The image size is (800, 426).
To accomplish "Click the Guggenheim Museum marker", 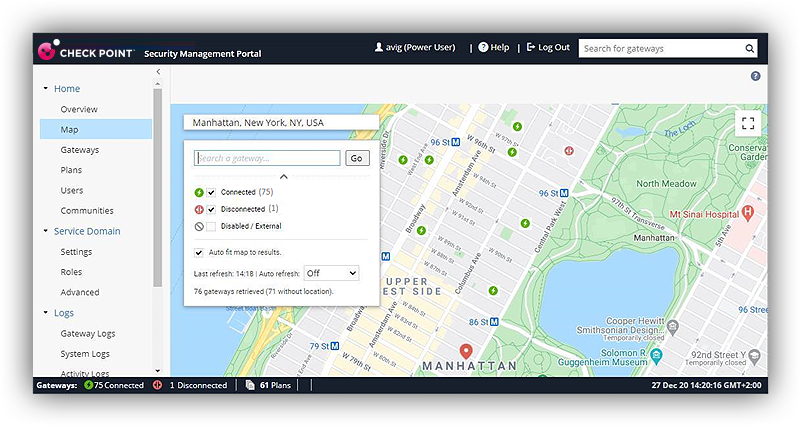I will pos(657,355).
